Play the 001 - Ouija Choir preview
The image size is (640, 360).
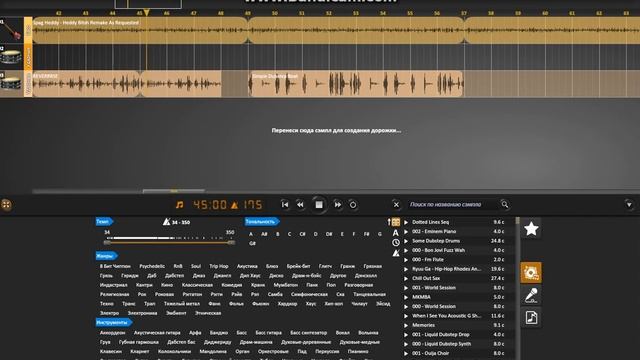(x=406, y=354)
